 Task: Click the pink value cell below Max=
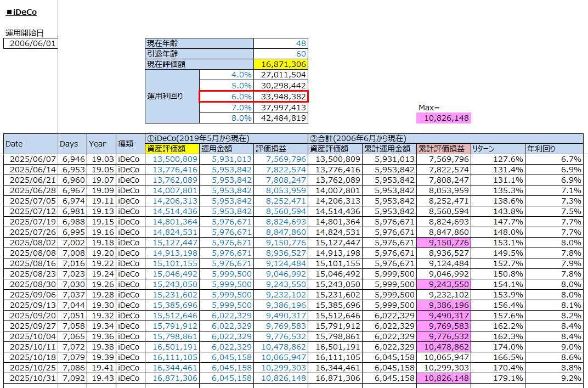tap(443, 118)
